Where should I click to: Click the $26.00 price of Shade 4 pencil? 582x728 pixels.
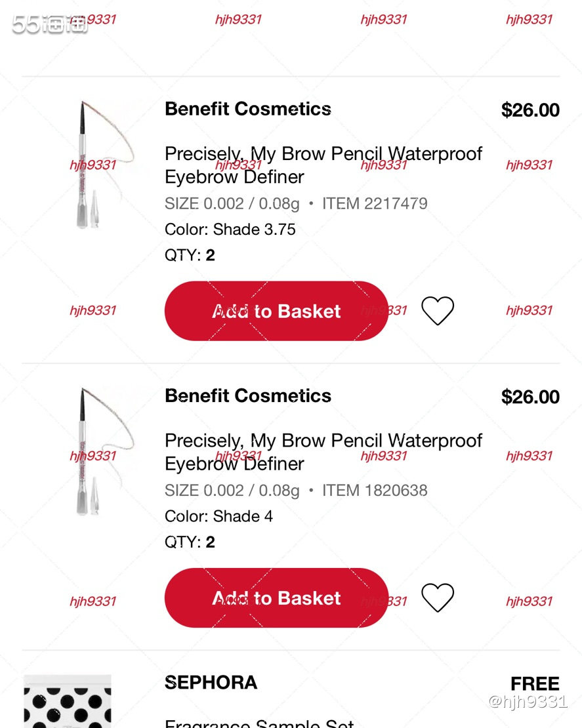(x=530, y=397)
